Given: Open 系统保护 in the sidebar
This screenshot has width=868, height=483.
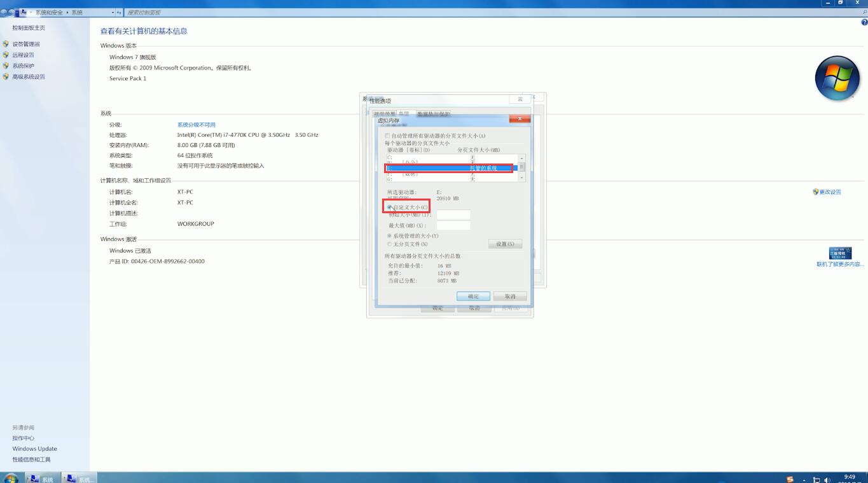Looking at the screenshot, I should [23, 66].
